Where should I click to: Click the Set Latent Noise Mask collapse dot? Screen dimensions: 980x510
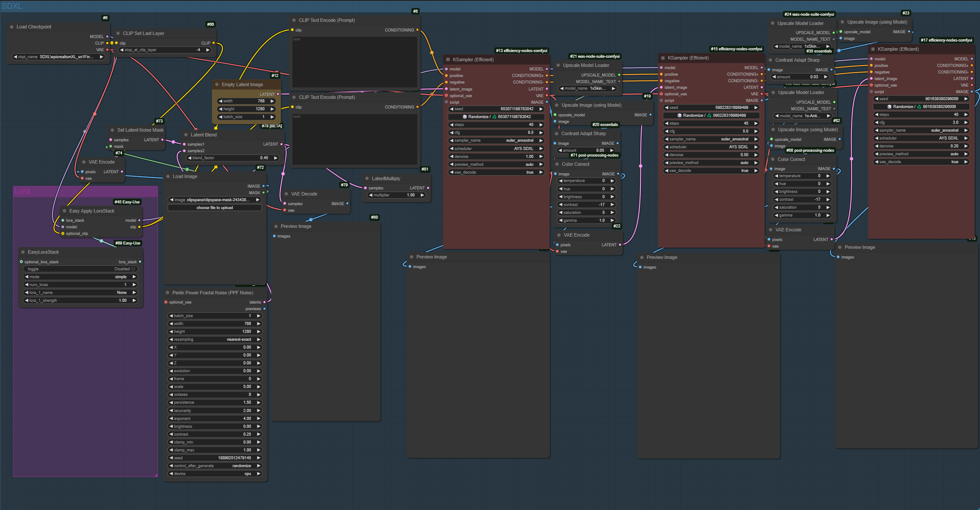click(x=112, y=130)
